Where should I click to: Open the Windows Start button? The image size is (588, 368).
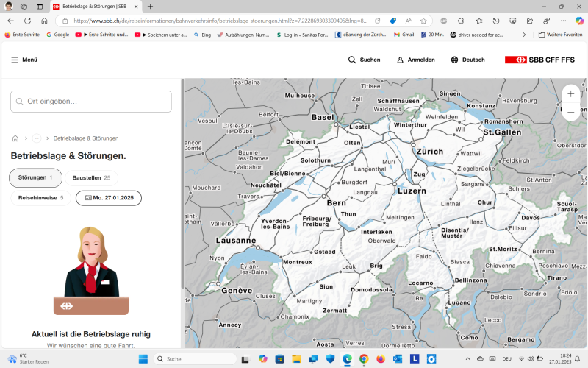tap(143, 359)
